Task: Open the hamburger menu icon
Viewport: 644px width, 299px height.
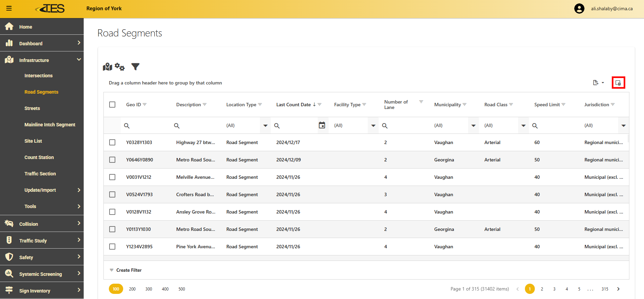Action: tap(9, 9)
